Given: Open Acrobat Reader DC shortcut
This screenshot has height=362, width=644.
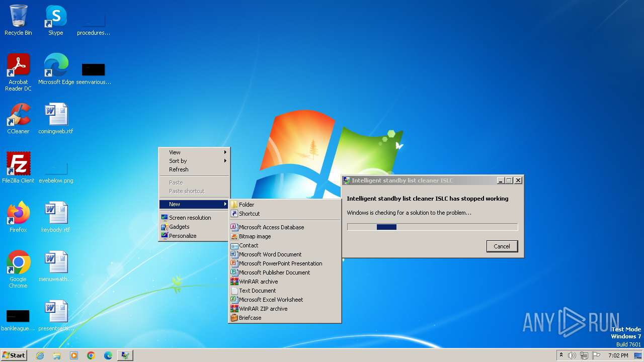Looking at the screenshot, I should click(x=18, y=72).
